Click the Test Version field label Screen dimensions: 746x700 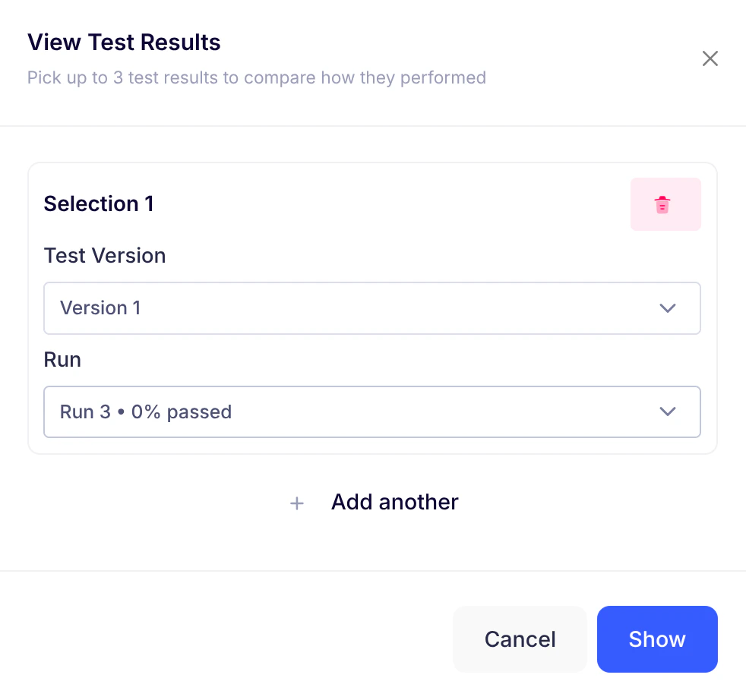coord(105,256)
